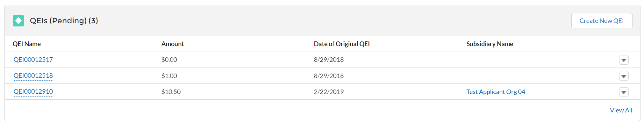Click the $1.00 amount cell
The image size is (644, 122).
click(169, 76)
